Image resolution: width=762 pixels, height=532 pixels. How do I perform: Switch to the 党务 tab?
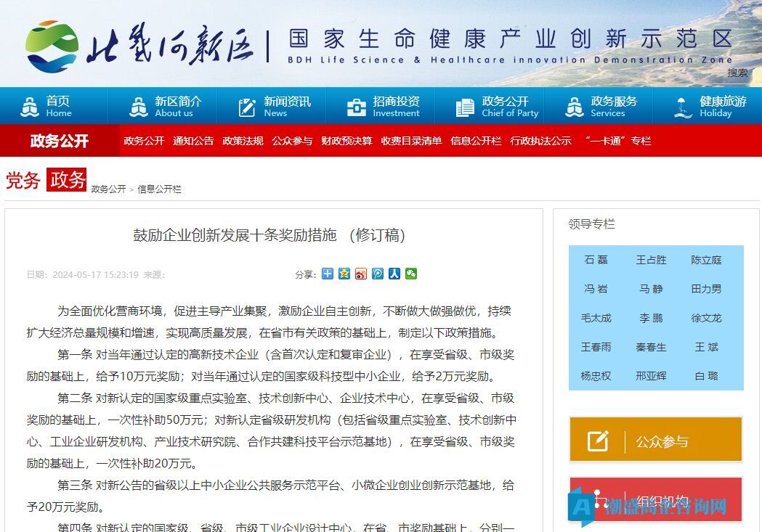(23, 181)
